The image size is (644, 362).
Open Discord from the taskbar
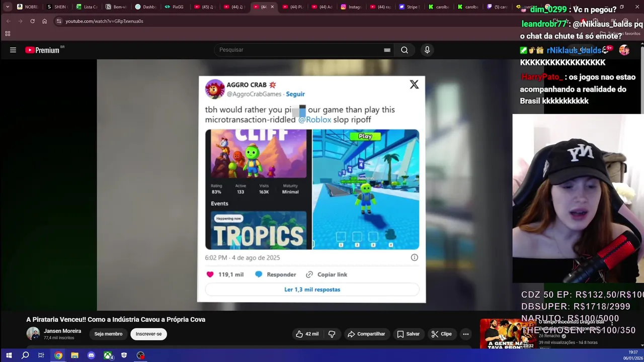coord(91,355)
